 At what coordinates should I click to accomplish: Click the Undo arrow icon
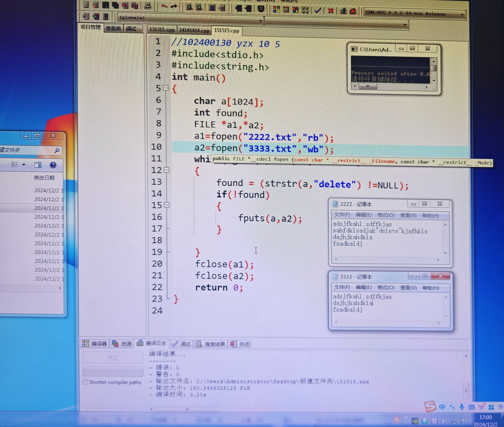tap(164, 6)
